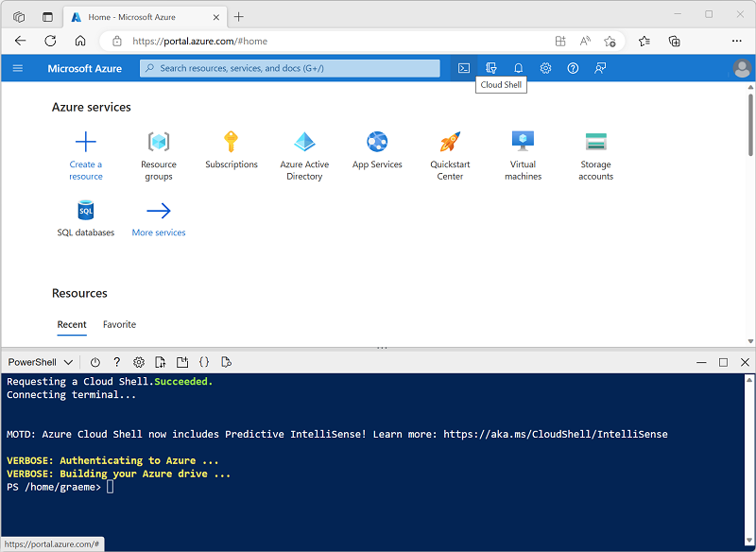Image resolution: width=756 pixels, height=552 pixels.
Task: Show Azure notifications bell
Action: click(518, 68)
